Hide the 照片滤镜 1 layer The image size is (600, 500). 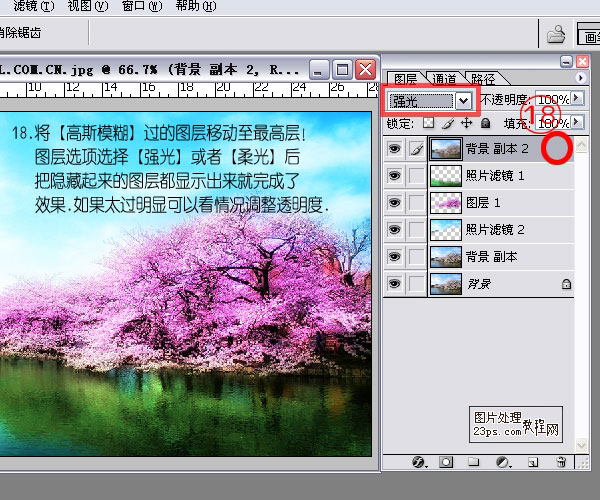click(395, 176)
